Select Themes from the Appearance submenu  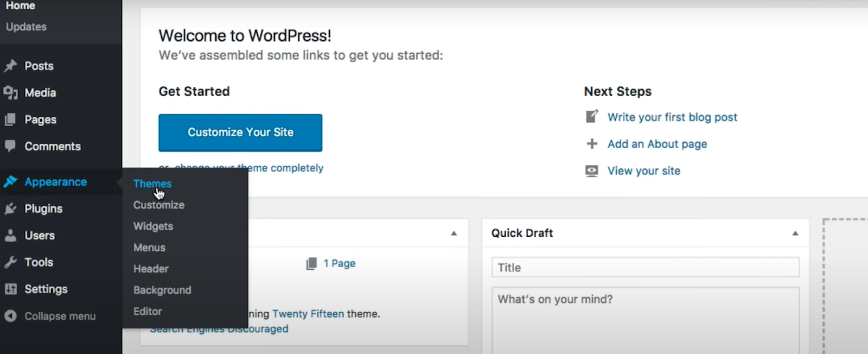(152, 184)
